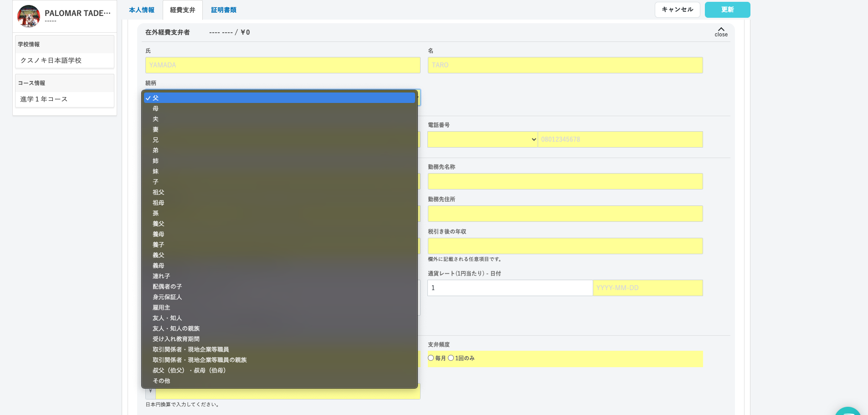The width and height of the screenshot is (868, 415).
Task: Switch to the 経費支弁 tab
Action: point(183,10)
